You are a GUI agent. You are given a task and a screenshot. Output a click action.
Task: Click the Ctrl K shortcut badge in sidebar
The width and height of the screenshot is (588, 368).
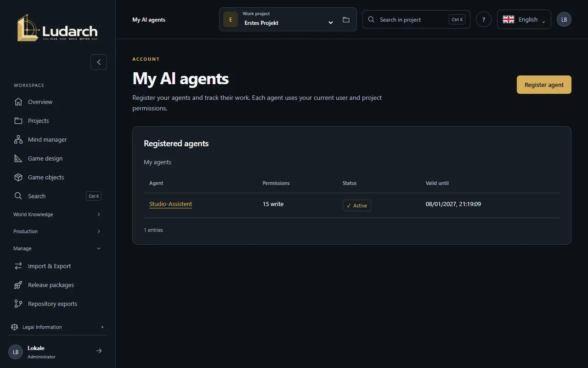(x=94, y=196)
